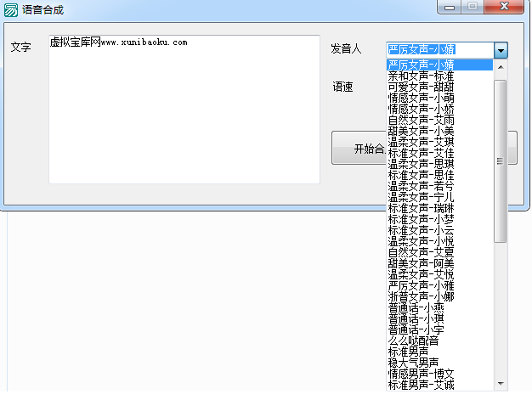The image size is (532, 411).
Task: Choose 亲和女声-标准 from the voice list
Action: 439,76
